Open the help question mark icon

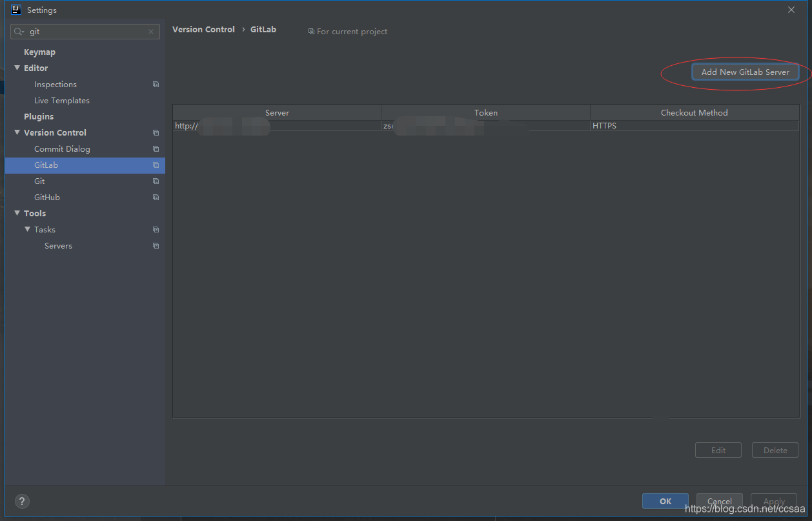(22, 501)
